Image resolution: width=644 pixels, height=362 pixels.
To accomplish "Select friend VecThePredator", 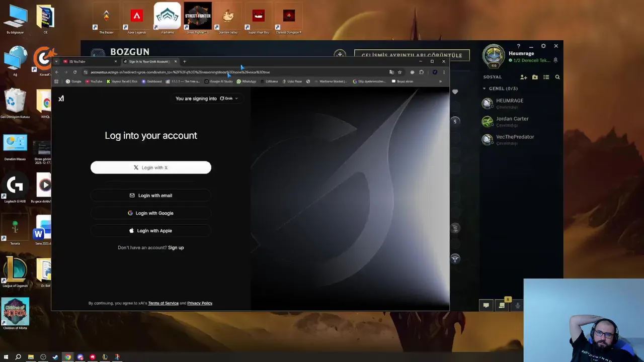I will pos(520,139).
